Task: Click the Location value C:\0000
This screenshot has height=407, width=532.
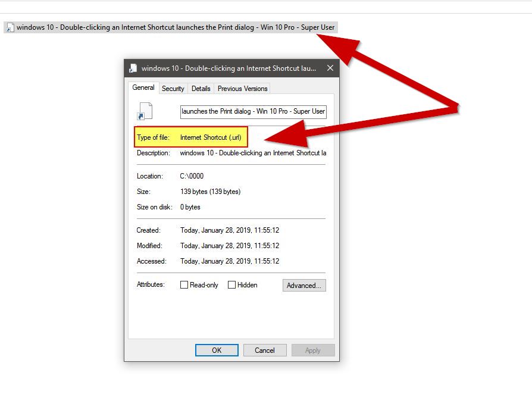Action: click(x=192, y=176)
